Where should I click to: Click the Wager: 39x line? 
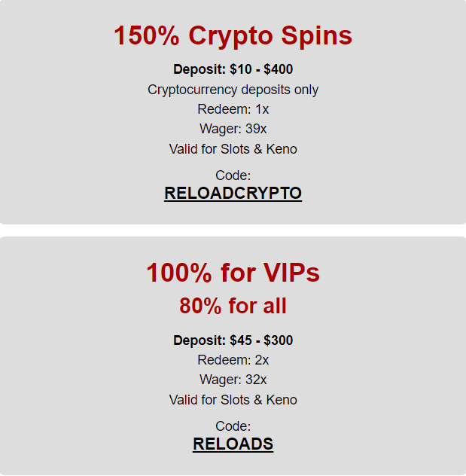click(233, 129)
